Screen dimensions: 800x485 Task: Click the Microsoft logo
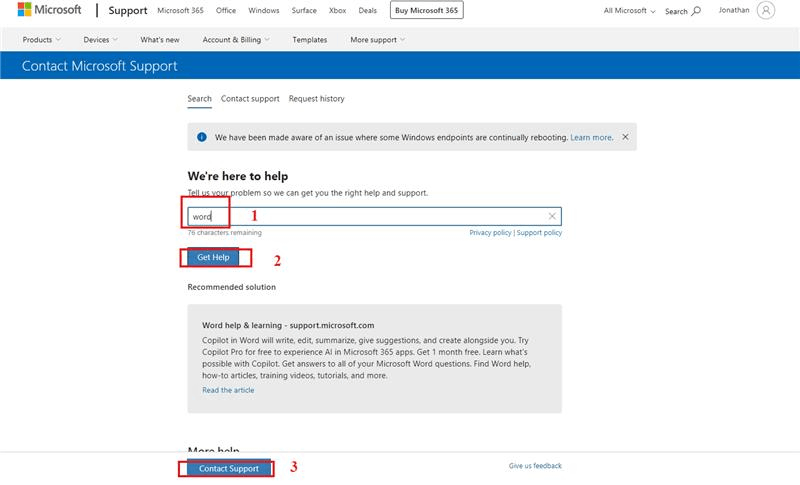(x=49, y=10)
